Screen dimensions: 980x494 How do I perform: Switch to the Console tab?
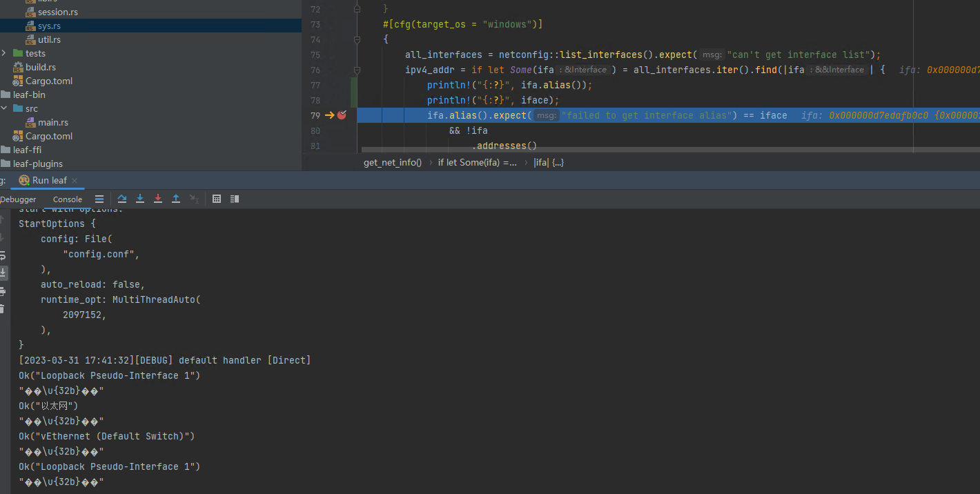(x=68, y=199)
